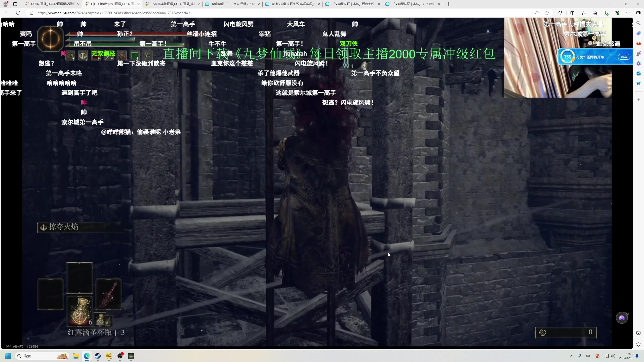Open the tab actions menu
The width and height of the screenshot is (644, 362).
[15, 4]
